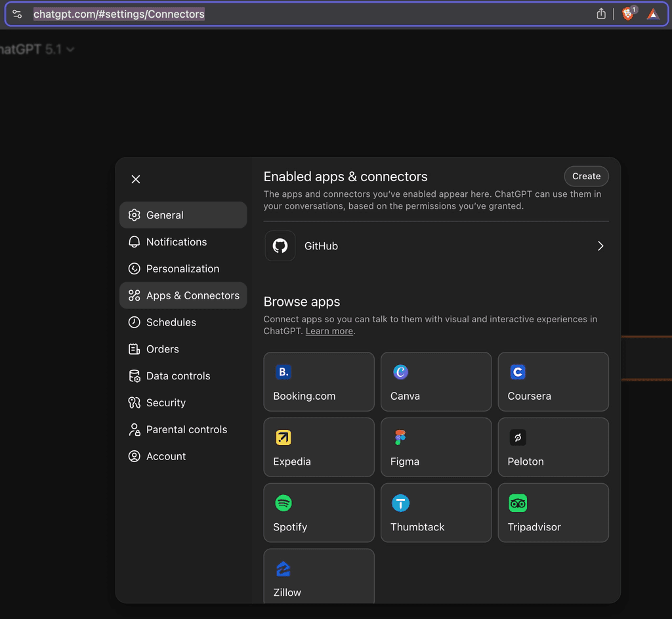Click the browser address bar
The width and height of the screenshot is (672, 619).
118,13
